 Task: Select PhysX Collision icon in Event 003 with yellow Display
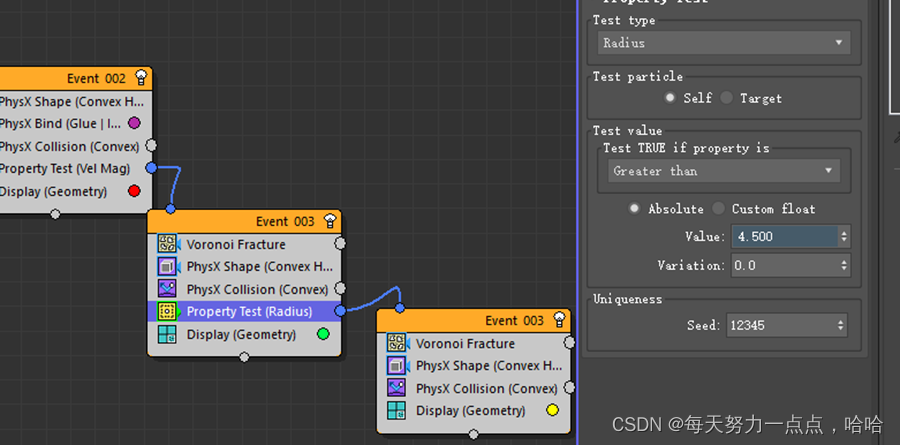point(397,388)
